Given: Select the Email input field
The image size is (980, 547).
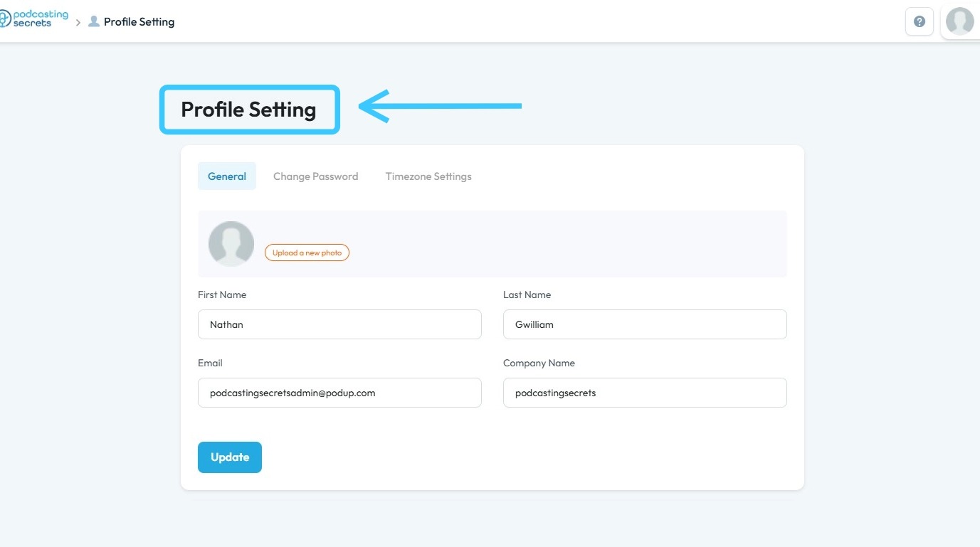Looking at the screenshot, I should pyautogui.click(x=339, y=393).
